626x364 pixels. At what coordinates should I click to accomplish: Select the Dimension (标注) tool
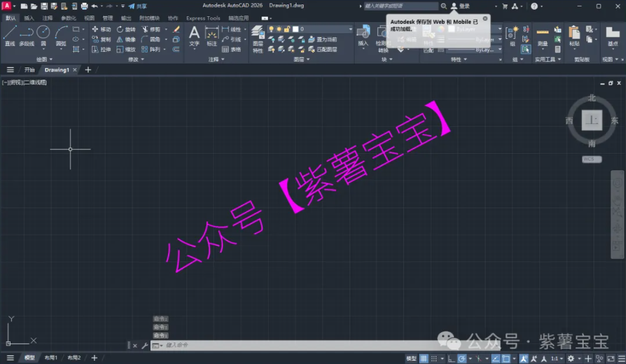[x=211, y=35]
